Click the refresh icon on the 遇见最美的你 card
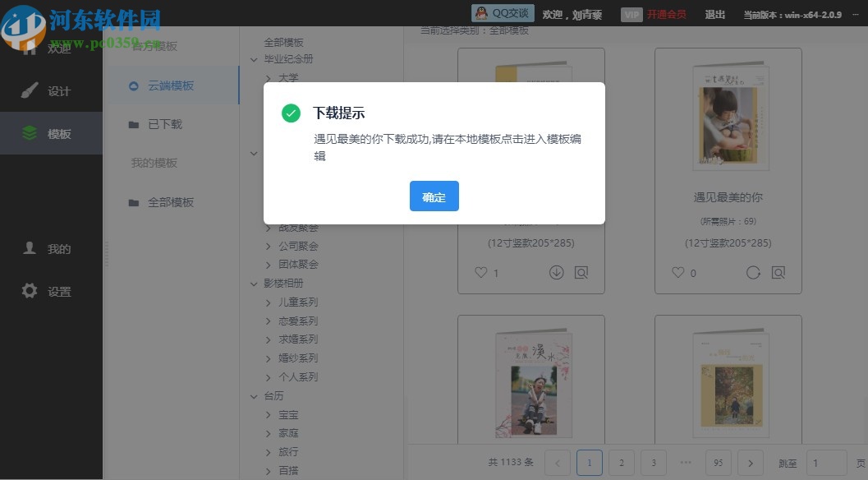Screen dimensions: 868x480 tap(752, 272)
